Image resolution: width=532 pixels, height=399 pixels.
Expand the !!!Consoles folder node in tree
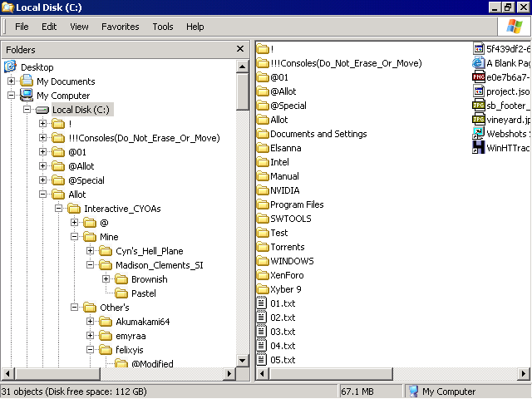(x=42, y=137)
